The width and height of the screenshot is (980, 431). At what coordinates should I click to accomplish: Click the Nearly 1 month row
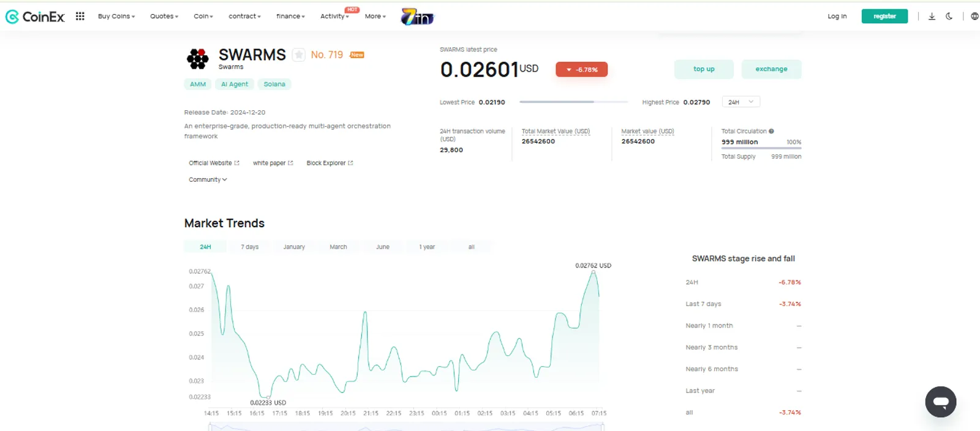[743, 326]
